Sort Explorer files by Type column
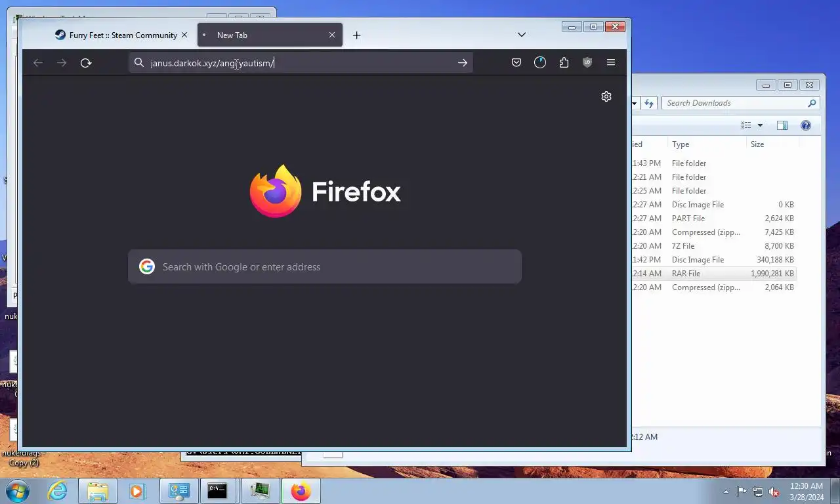This screenshot has width=840, height=504. click(707, 144)
